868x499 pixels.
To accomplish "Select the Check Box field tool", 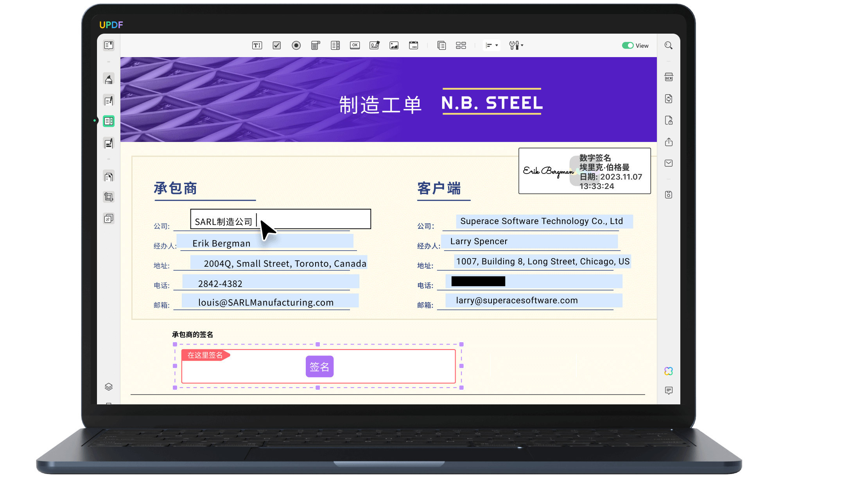I will [277, 45].
